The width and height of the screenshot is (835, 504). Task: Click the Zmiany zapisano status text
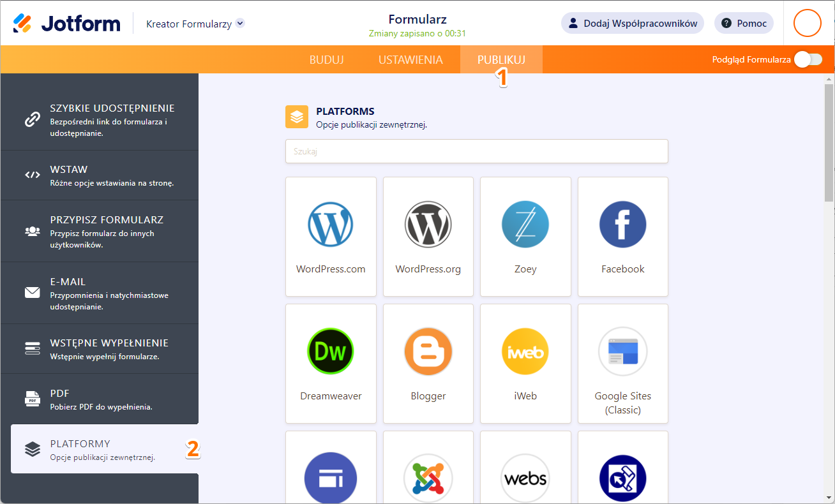(417, 34)
